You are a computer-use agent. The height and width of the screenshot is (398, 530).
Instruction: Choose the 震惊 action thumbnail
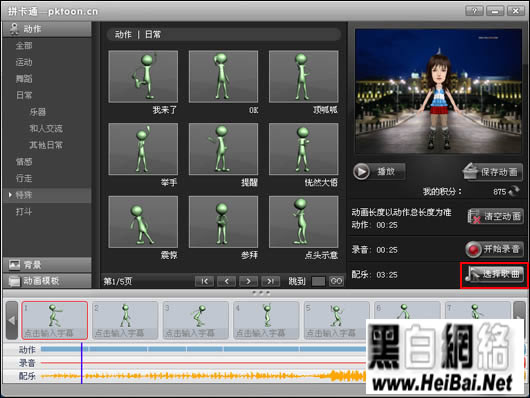(x=143, y=222)
